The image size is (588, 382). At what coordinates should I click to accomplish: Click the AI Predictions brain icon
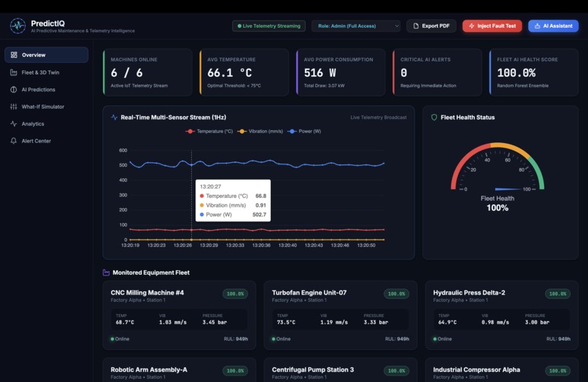(x=14, y=89)
